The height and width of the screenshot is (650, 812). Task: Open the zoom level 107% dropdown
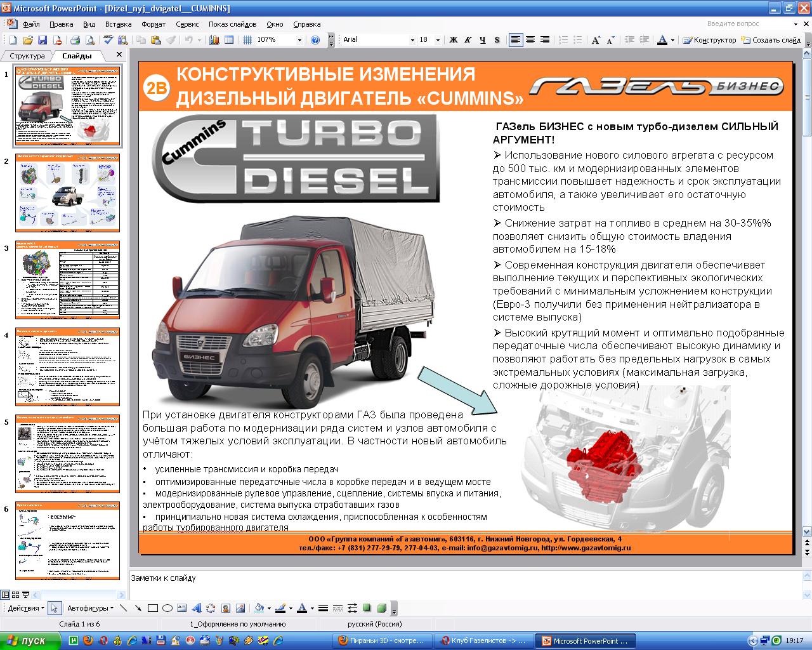[x=299, y=40]
